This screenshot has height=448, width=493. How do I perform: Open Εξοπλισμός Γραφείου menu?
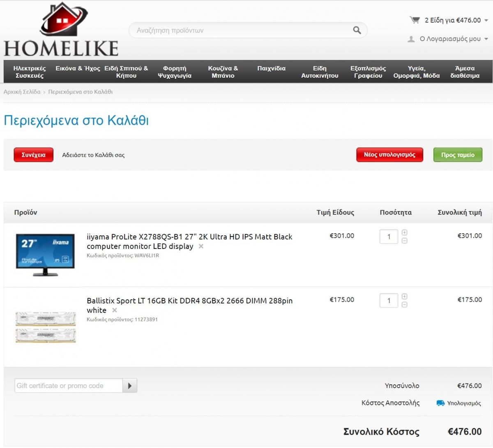368,72
